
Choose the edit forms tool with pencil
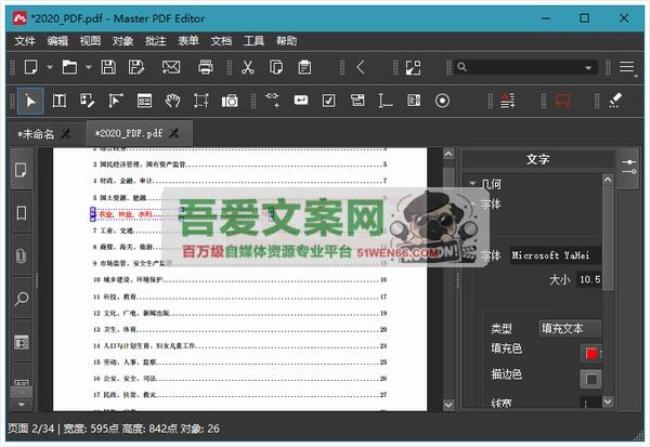point(87,101)
